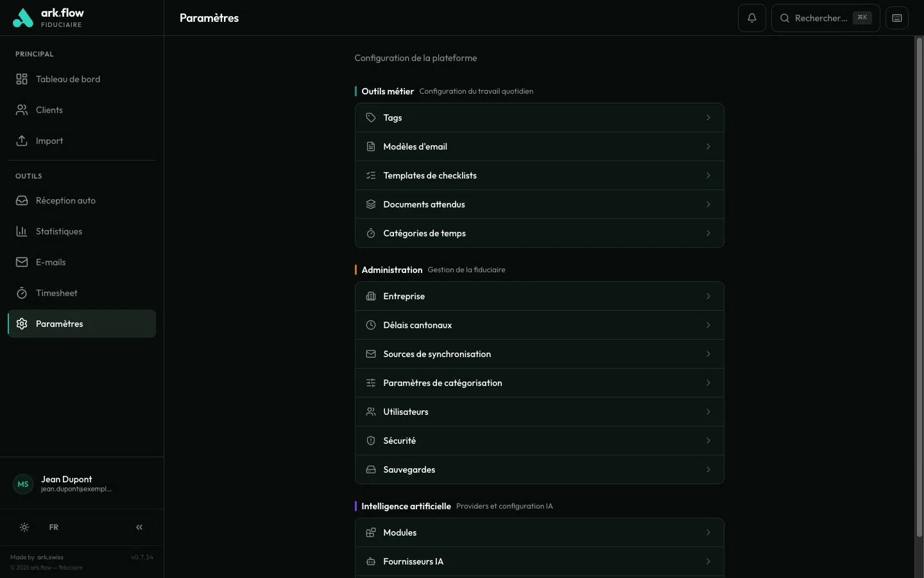Toggle light/dark theme sun icon
The width and height of the screenshot is (924, 578).
click(24, 527)
